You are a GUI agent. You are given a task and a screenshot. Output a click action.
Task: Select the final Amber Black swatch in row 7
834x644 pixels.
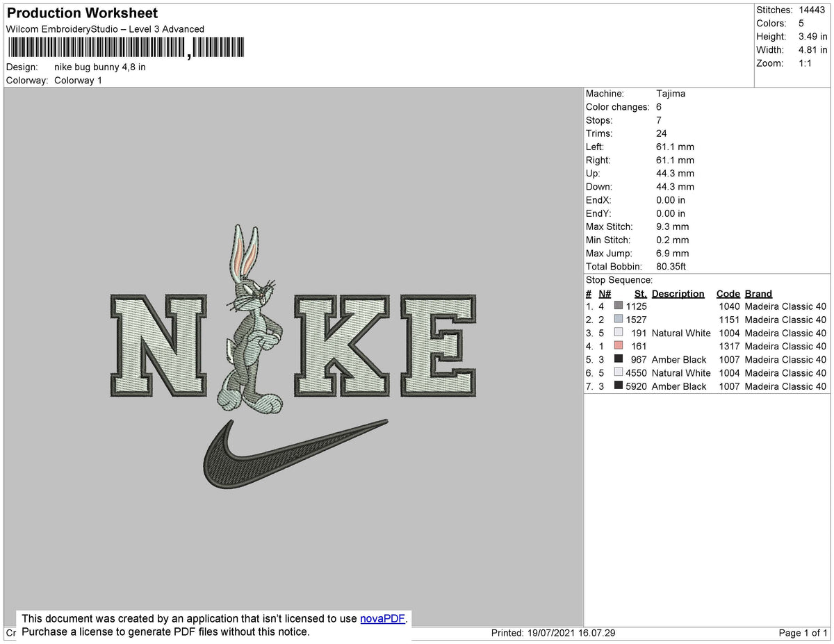pyautogui.click(x=617, y=386)
